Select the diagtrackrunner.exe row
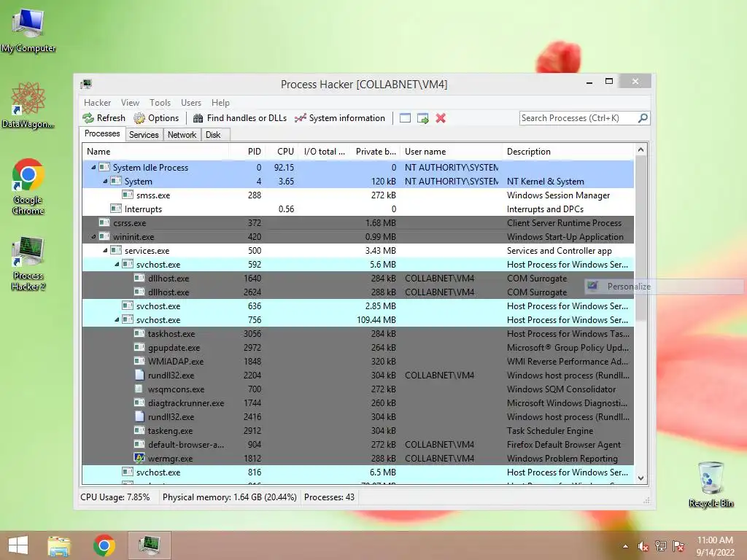This screenshot has height=560, width=747. point(357,402)
